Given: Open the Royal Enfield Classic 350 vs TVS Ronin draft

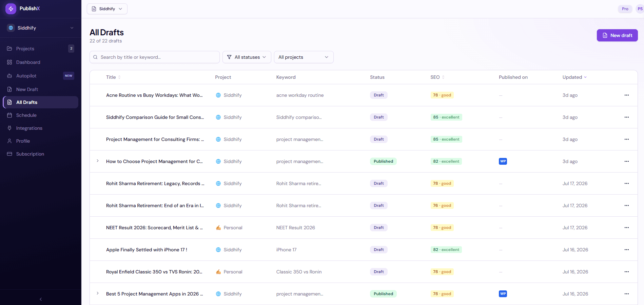Looking at the screenshot, I should tap(154, 272).
